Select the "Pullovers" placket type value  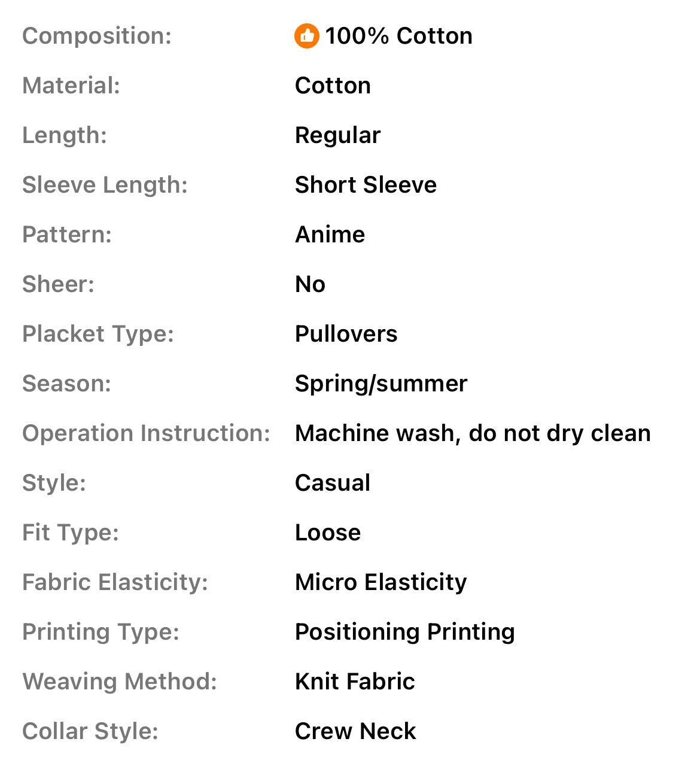(x=346, y=334)
